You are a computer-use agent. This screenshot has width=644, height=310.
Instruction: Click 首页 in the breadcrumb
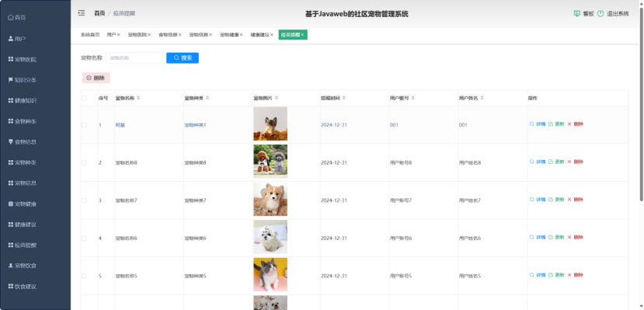click(99, 13)
